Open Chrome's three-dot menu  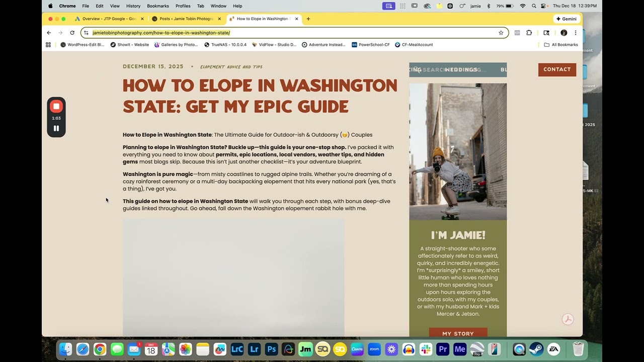pos(576,33)
